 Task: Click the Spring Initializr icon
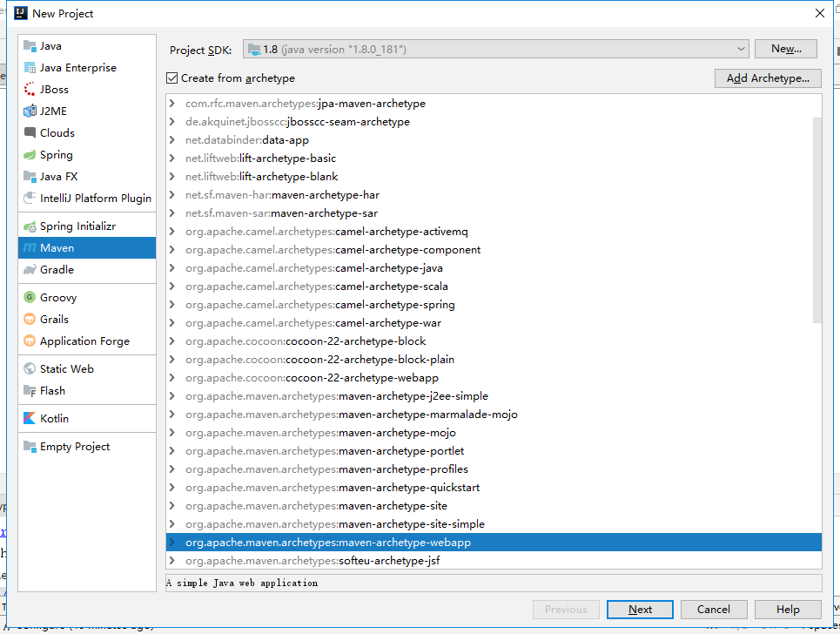[x=30, y=226]
